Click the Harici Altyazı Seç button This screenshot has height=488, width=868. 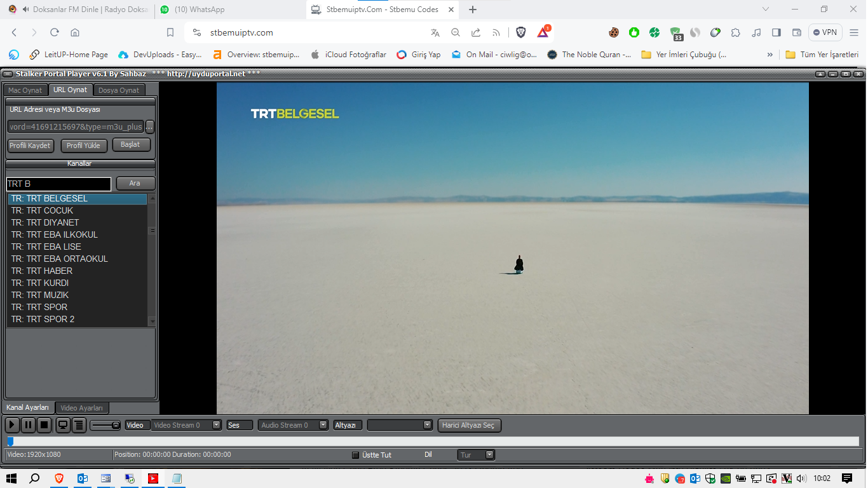(x=470, y=425)
